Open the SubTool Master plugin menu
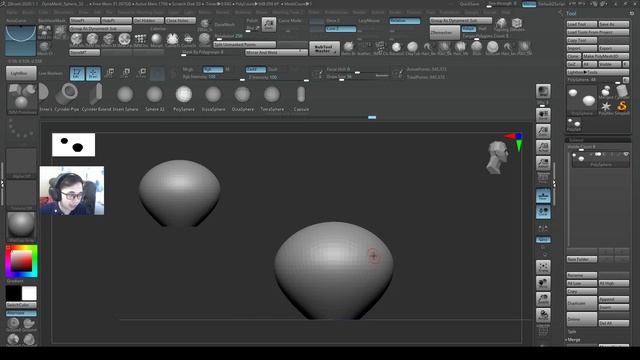The width and height of the screenshot is (640, 360). [324, 49]
